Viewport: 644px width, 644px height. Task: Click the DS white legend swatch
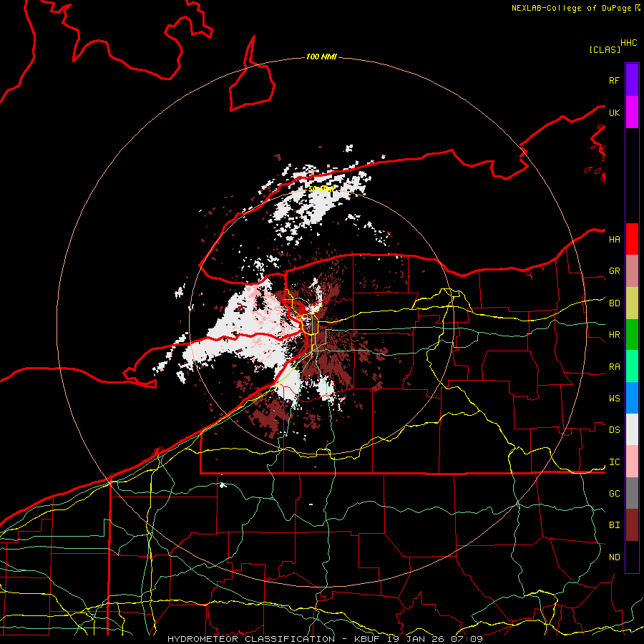632,429
